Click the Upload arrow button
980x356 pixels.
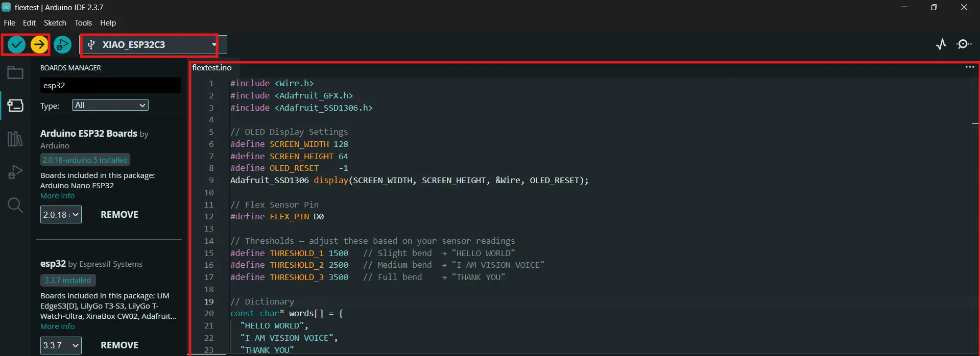point(39,45)
